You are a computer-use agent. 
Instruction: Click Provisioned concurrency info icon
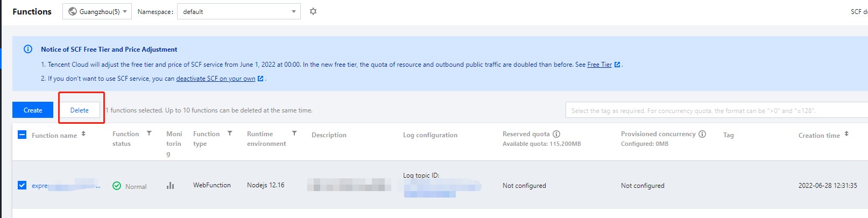(702, 134)
